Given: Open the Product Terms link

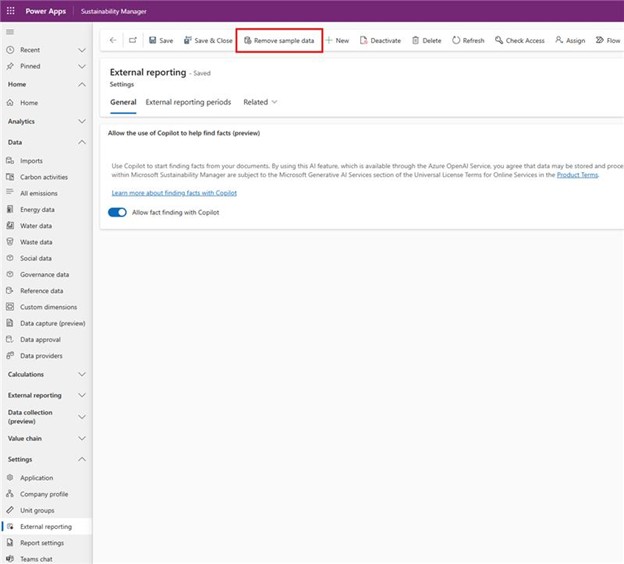Looking at the screenshot, I should pos(577,175).
